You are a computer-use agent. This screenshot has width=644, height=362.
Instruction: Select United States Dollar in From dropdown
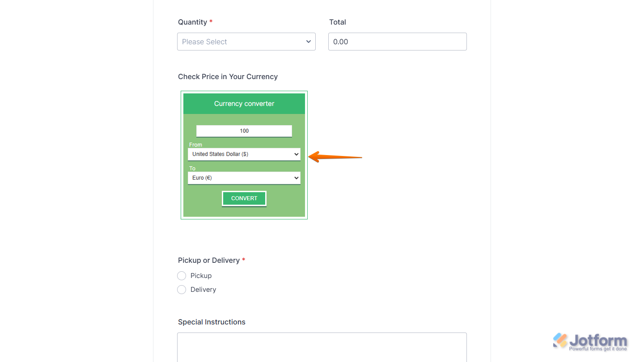(244, 154)
